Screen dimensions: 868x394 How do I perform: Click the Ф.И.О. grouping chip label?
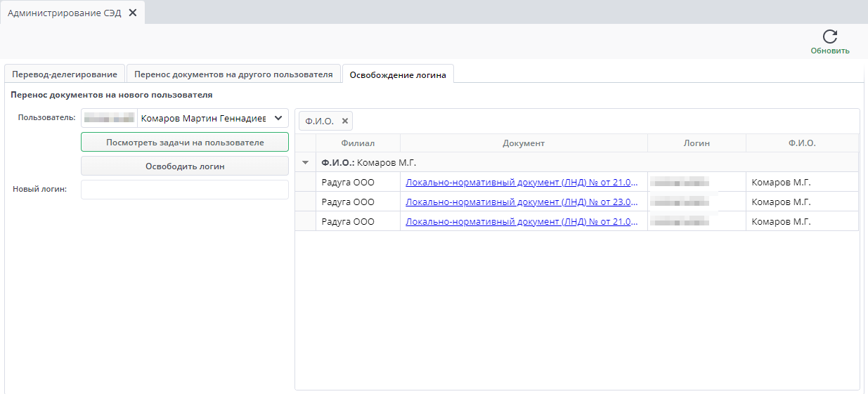point(319,121)
